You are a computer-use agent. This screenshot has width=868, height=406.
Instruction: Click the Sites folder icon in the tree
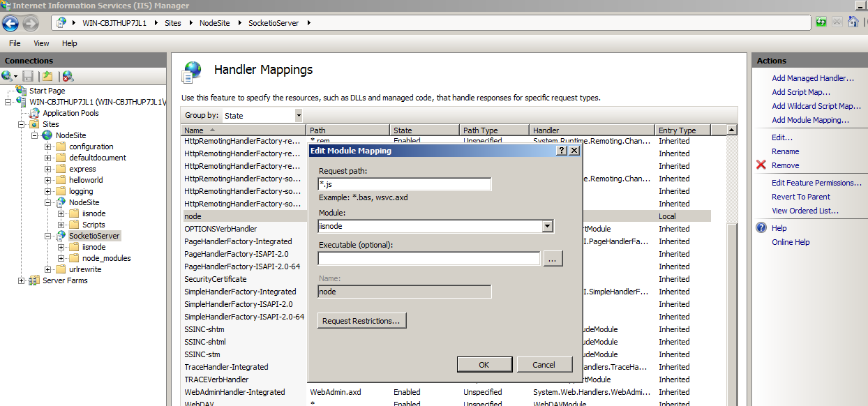34,124
